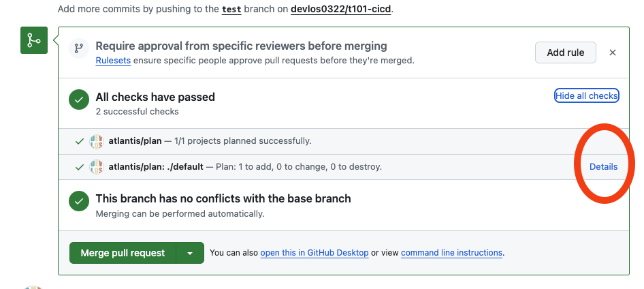Click the green merge status icon

click(x=33, y=41)
